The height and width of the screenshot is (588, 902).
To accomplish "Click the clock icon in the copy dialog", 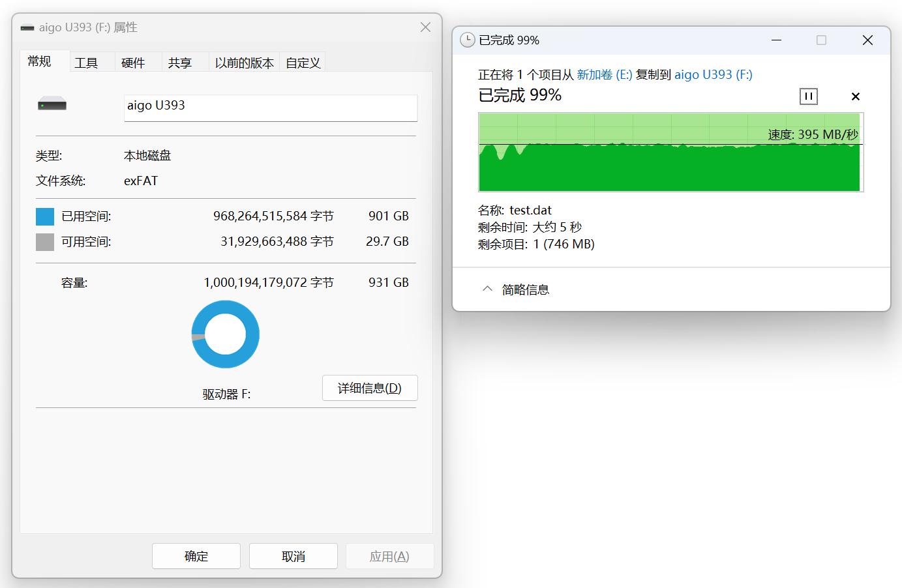I will (x=467, y=40).
